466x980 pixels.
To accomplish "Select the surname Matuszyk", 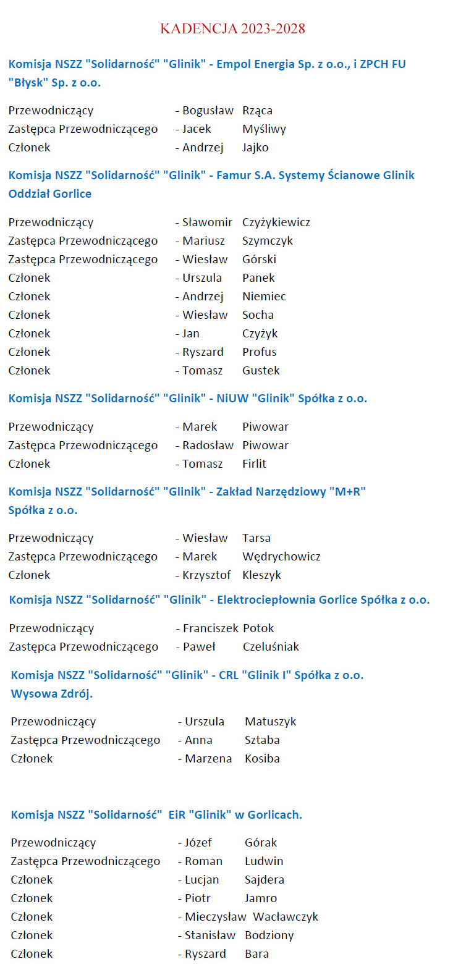I will click(x=270, y=722).
